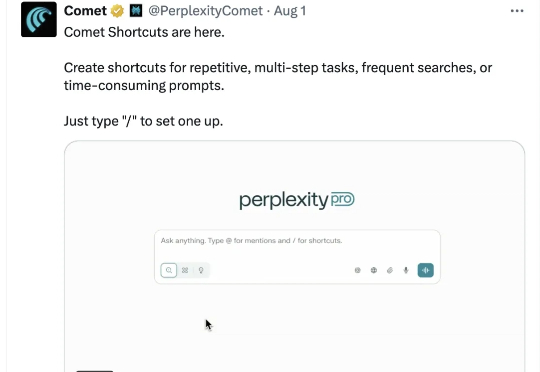Switch to the Research mode icon
Screen dimensions: 540x372
point(185,270)
